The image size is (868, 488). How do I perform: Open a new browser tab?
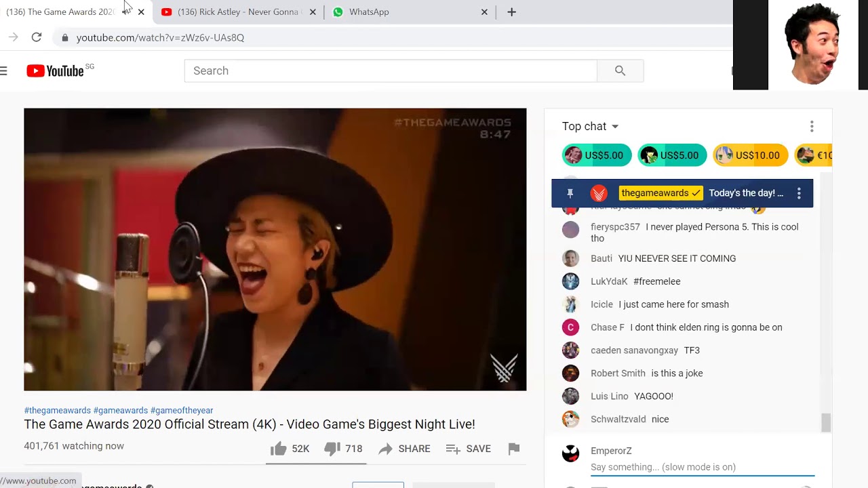[511, 12]
